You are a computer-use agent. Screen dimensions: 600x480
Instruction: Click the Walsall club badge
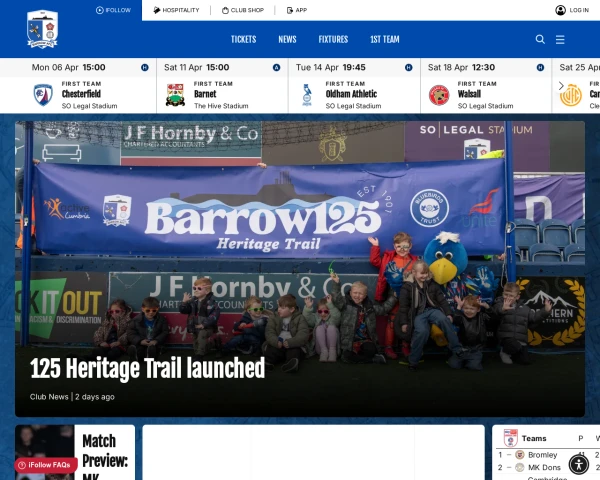click(x=439, y=95)
